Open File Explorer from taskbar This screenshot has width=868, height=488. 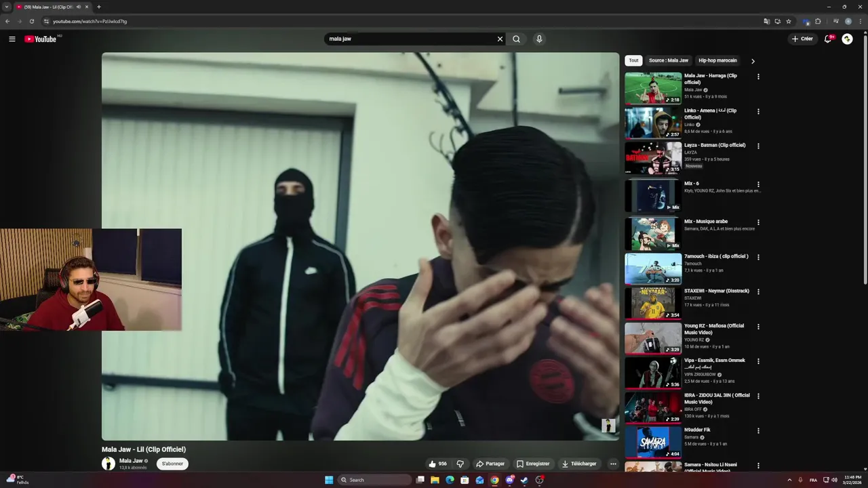[x=435, y=480]
